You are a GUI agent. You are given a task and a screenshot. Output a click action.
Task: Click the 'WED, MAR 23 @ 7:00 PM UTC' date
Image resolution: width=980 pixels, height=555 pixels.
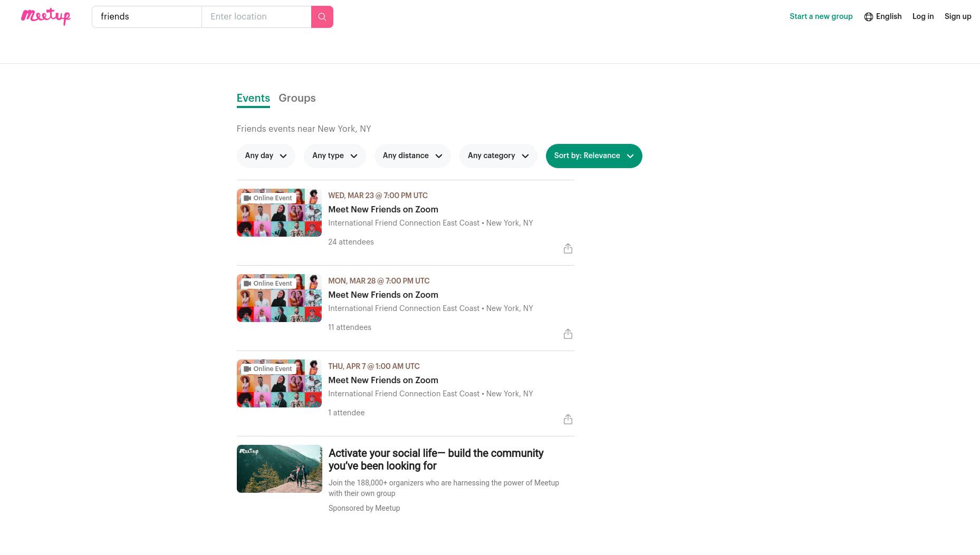[x=378, y=196]
